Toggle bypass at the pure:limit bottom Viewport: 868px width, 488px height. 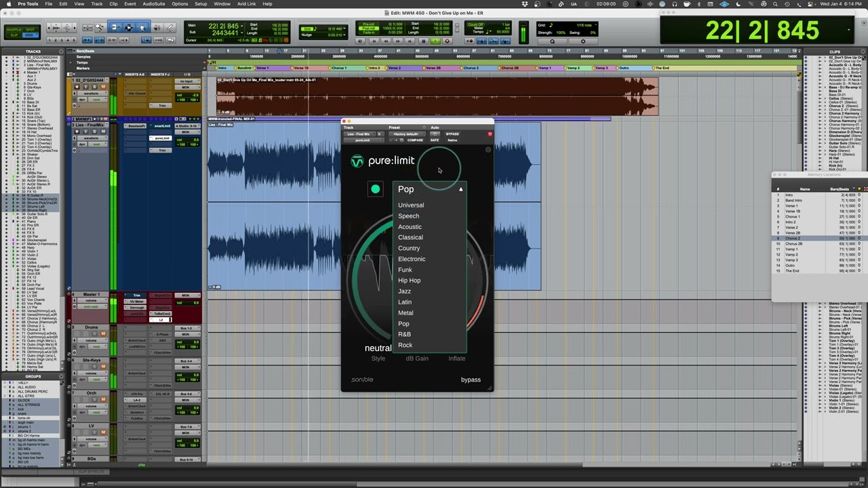[471, 380]
